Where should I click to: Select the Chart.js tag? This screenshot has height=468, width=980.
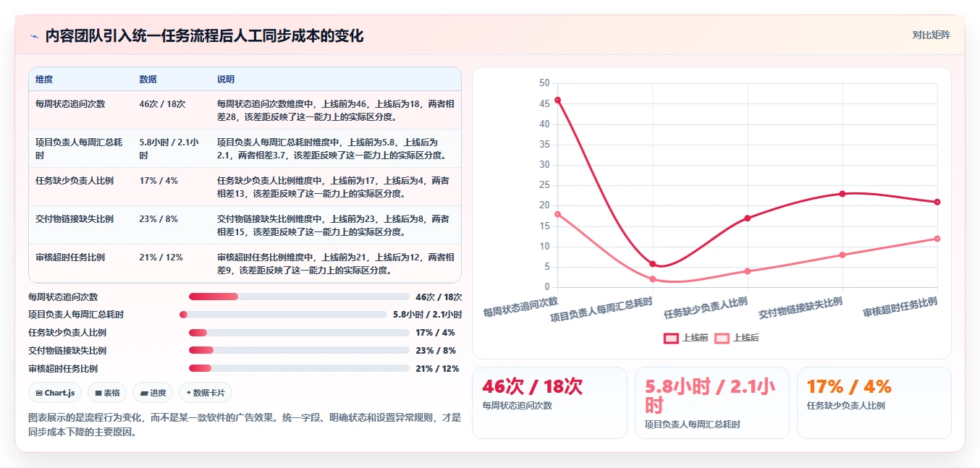pos(55,393)
